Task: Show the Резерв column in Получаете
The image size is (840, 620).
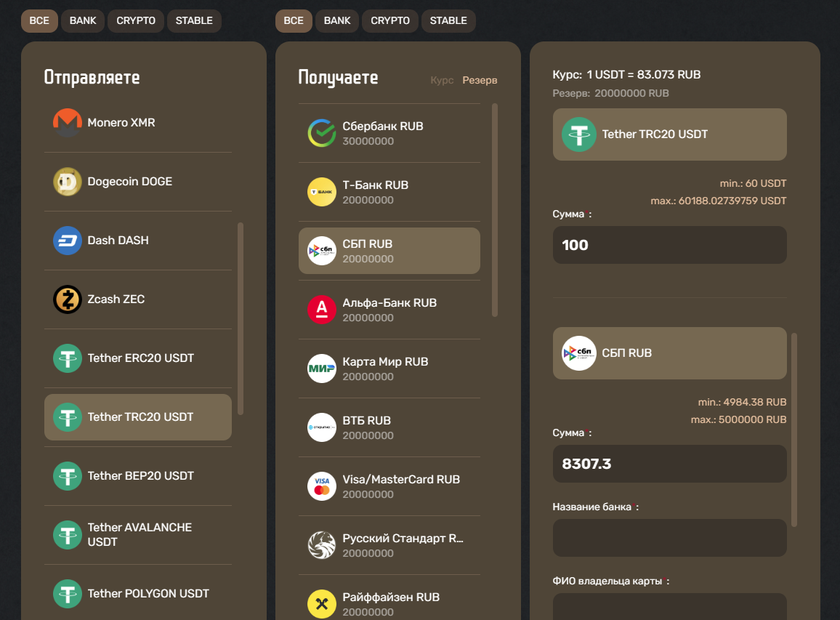Action: pyautogui.click(x=480, y=81)
